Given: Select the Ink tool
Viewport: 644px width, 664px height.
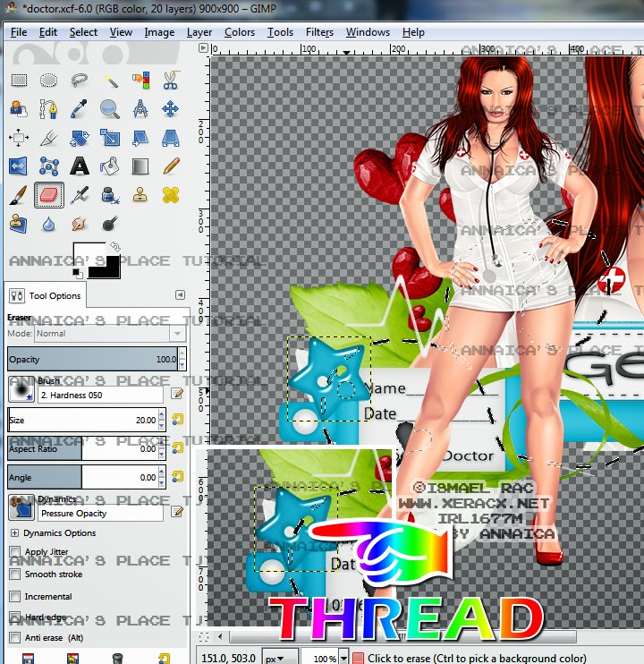Looking at the screenshot, I should (110, 195).
